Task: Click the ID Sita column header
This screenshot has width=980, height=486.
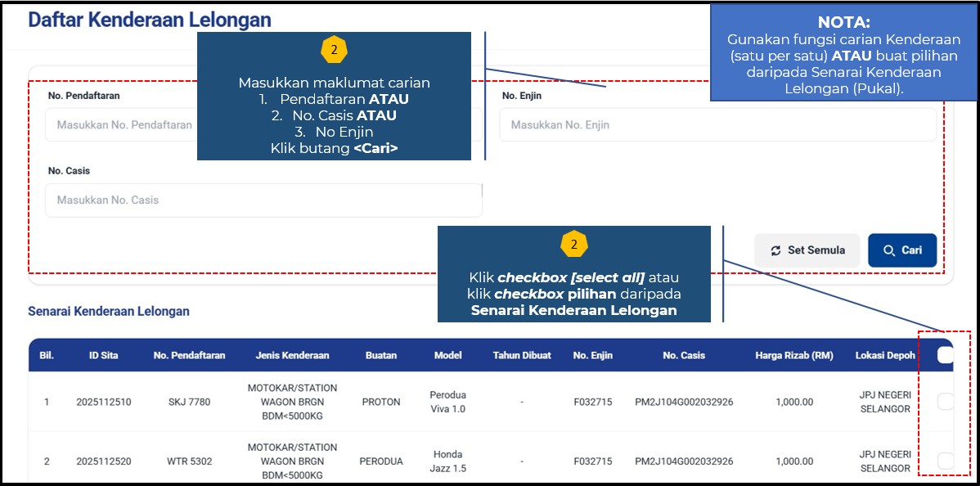Action: point(103,356)
